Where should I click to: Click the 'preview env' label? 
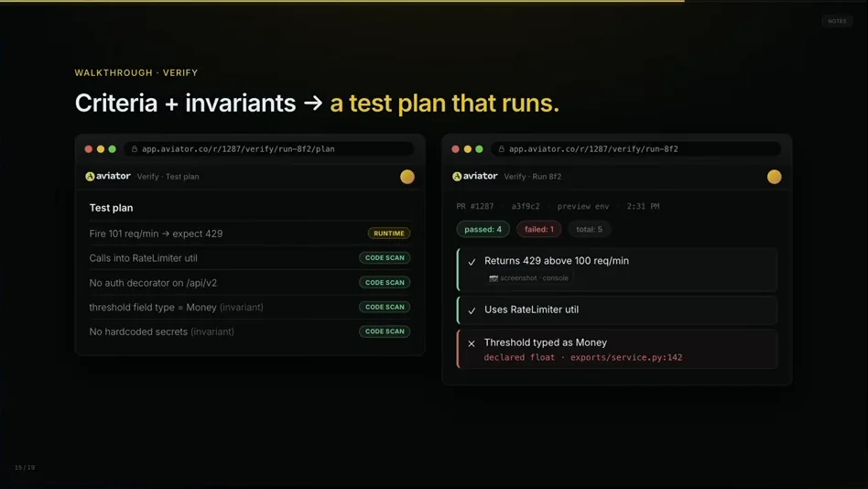point(583,207)
